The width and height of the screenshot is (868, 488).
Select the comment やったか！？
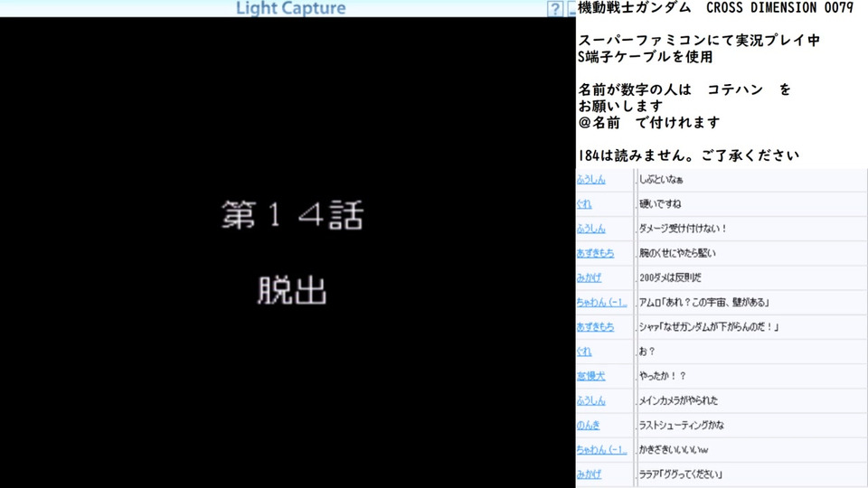tap(663, 376)
